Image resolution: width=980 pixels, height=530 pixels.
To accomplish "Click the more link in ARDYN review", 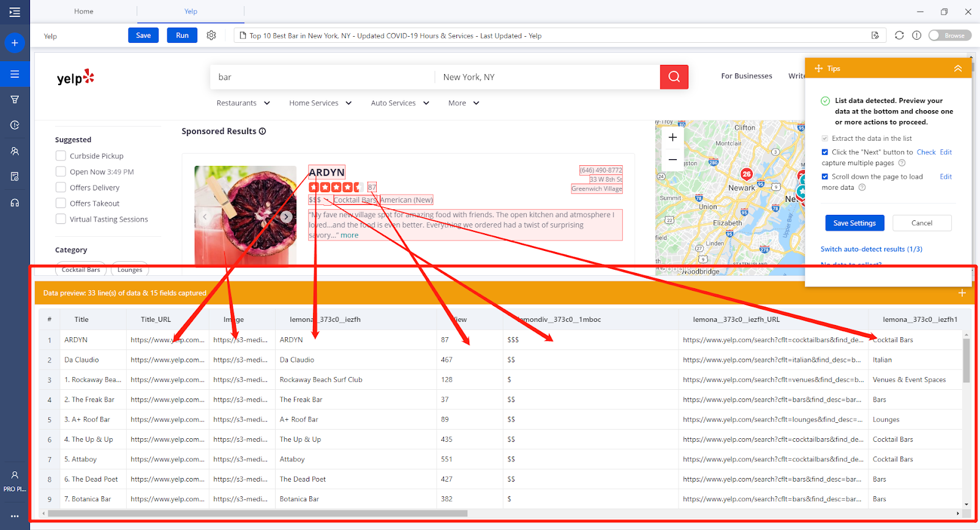I will (350, 235).
